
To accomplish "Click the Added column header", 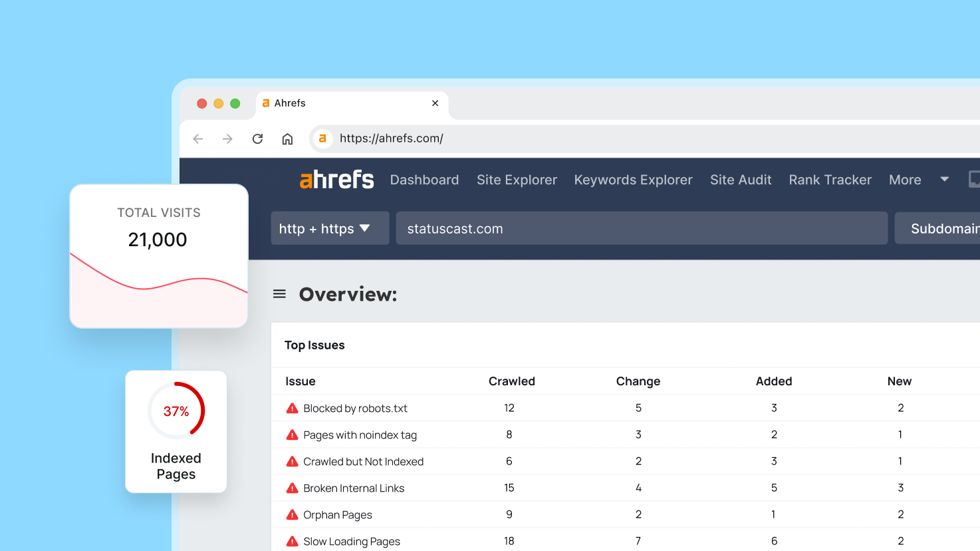I will [x=774, y=381].
